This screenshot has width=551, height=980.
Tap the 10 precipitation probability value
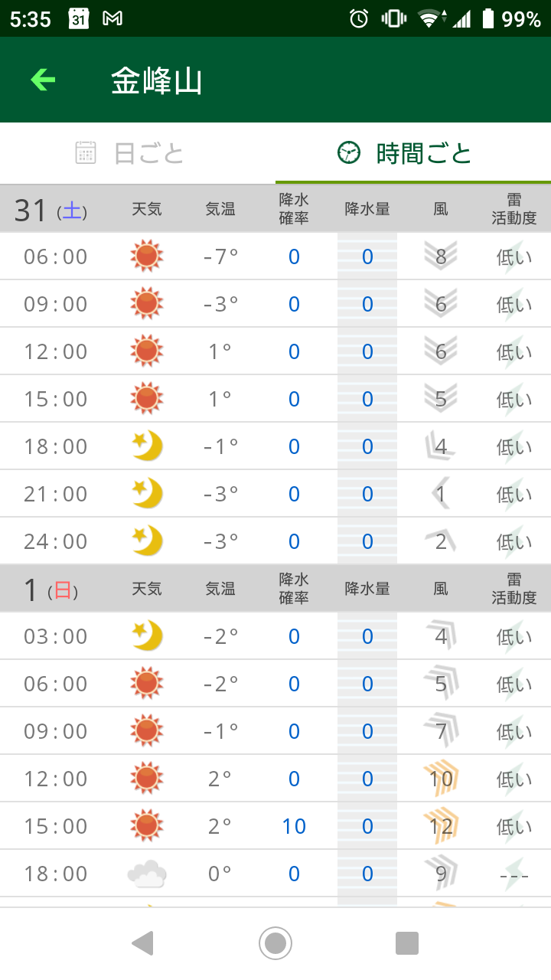pos(294,826)
